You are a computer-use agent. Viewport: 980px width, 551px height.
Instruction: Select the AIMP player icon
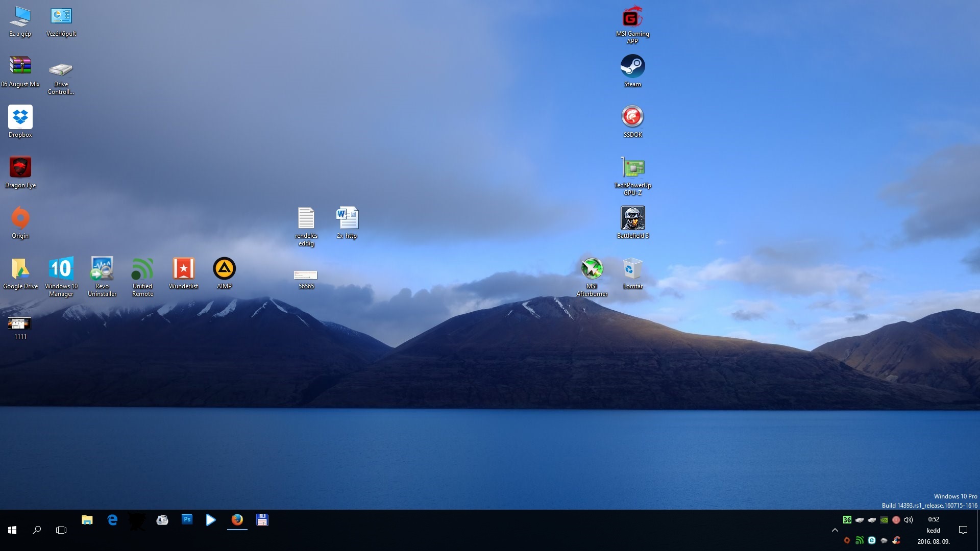click(225, 274)
